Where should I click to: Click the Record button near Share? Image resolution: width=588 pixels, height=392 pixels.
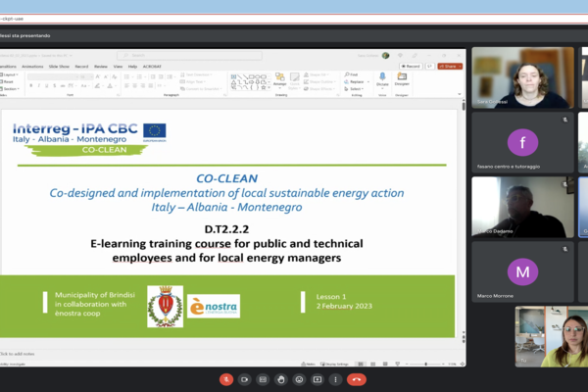pyautogui.click(x=411, y=66)
